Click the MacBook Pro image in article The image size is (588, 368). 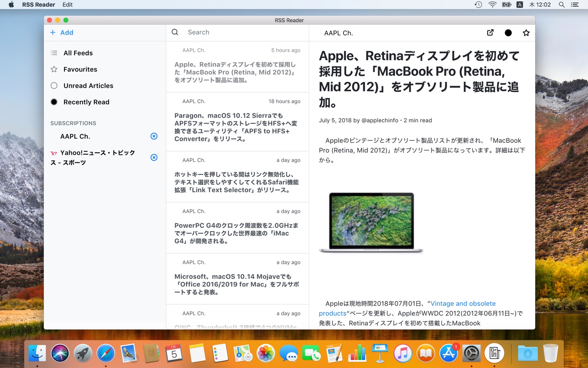[371, 223]
